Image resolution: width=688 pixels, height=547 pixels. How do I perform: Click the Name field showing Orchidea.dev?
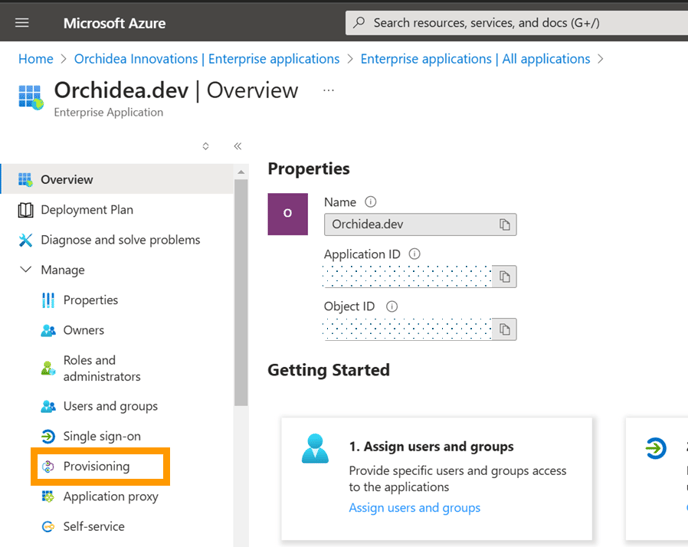click(420, 225)
